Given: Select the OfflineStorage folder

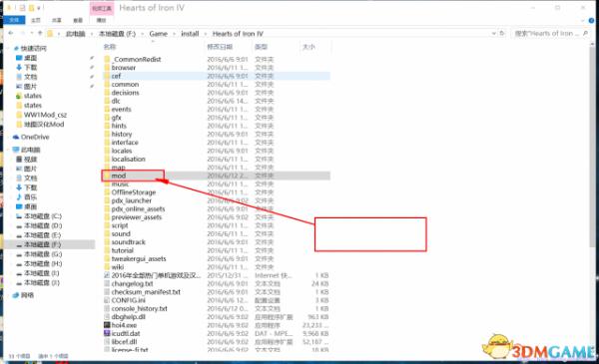Looking at the screenshot, I should 134,191.
